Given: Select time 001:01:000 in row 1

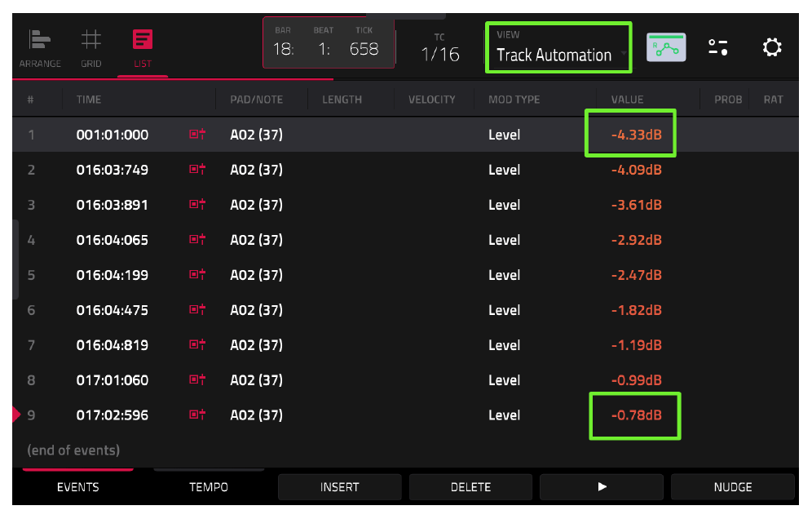Looking at the screenshot, I should [113, 135].
